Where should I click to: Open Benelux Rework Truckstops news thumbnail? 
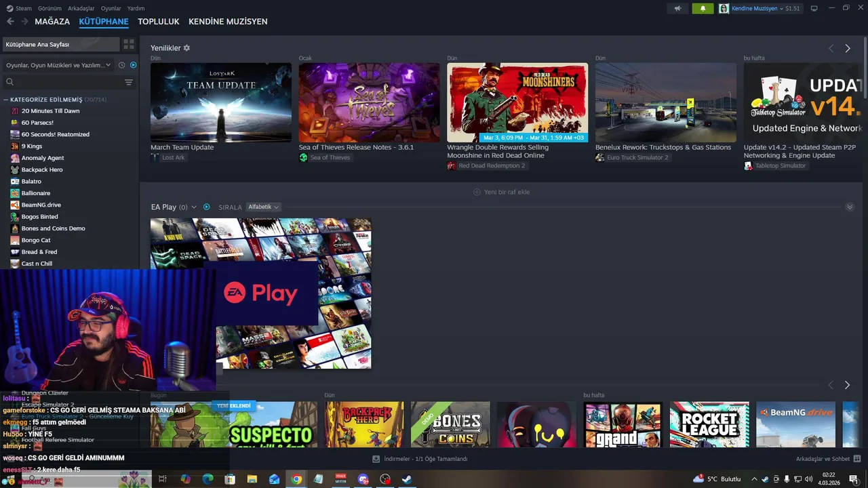666,102
